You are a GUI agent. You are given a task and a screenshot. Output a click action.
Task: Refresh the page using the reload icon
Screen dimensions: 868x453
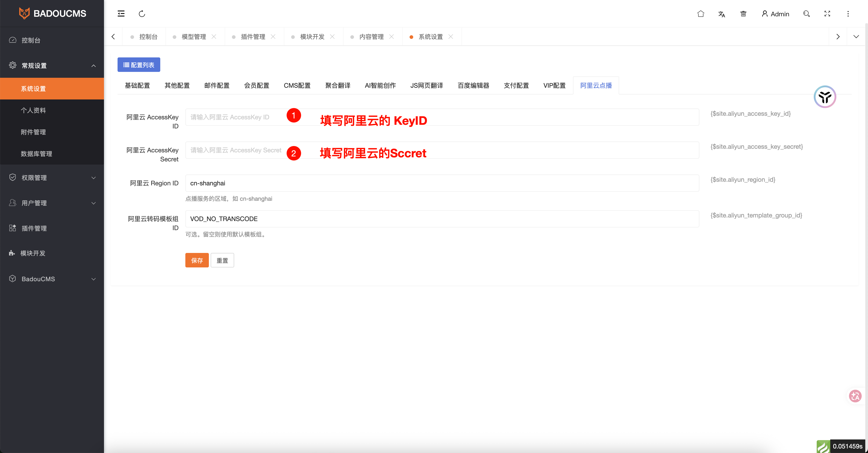pyautogui.click(x=142, y=14)
